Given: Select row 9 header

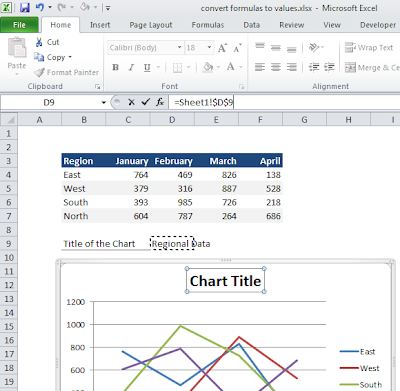Looking at the screenshot, I should [x=9, y=244].
